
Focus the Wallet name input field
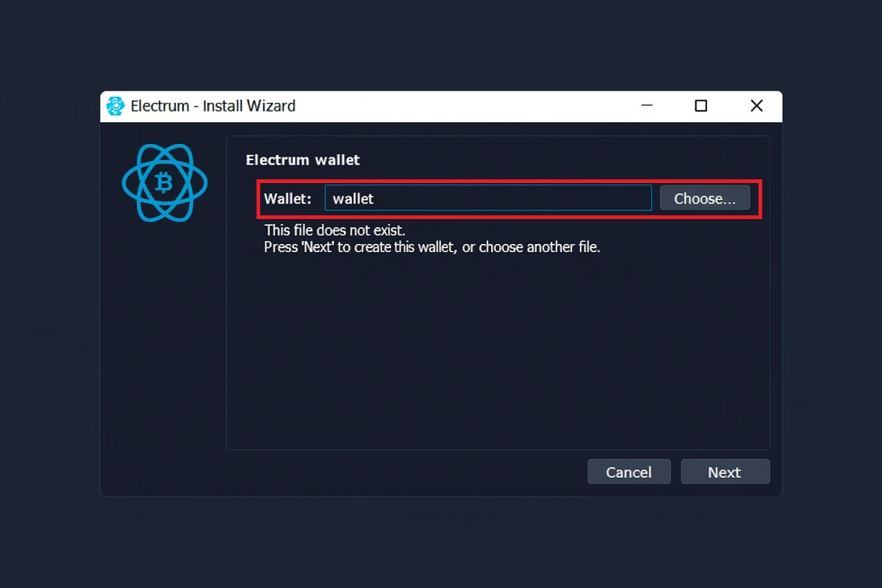pyautogui.click(x=488, y=198)
